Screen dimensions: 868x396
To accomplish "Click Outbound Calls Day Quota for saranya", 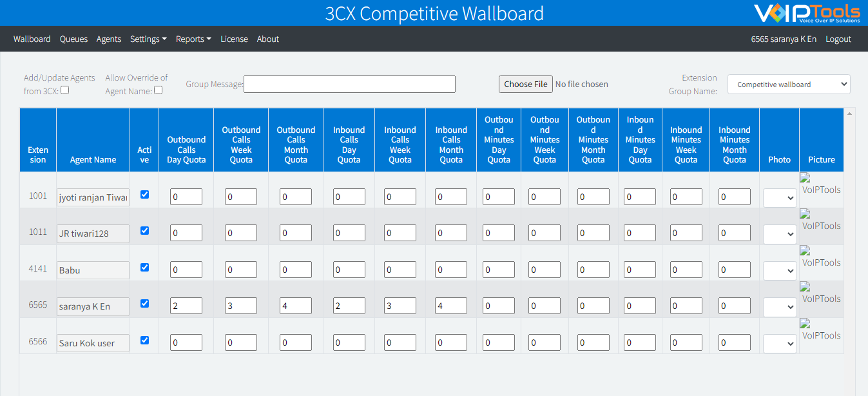I will [x=186, y=306].
